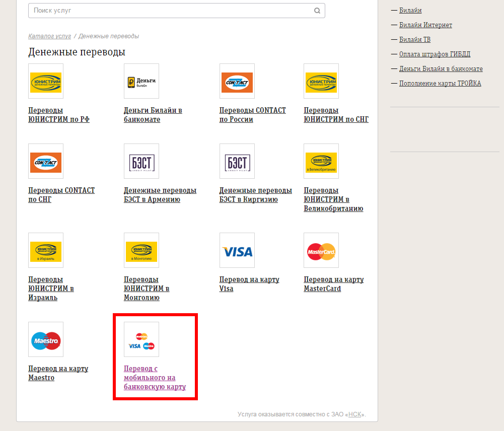Click the Денежные переводы breadcrumb text
The height and width of the screenshot is (431, 504).
tap(109, 36)
